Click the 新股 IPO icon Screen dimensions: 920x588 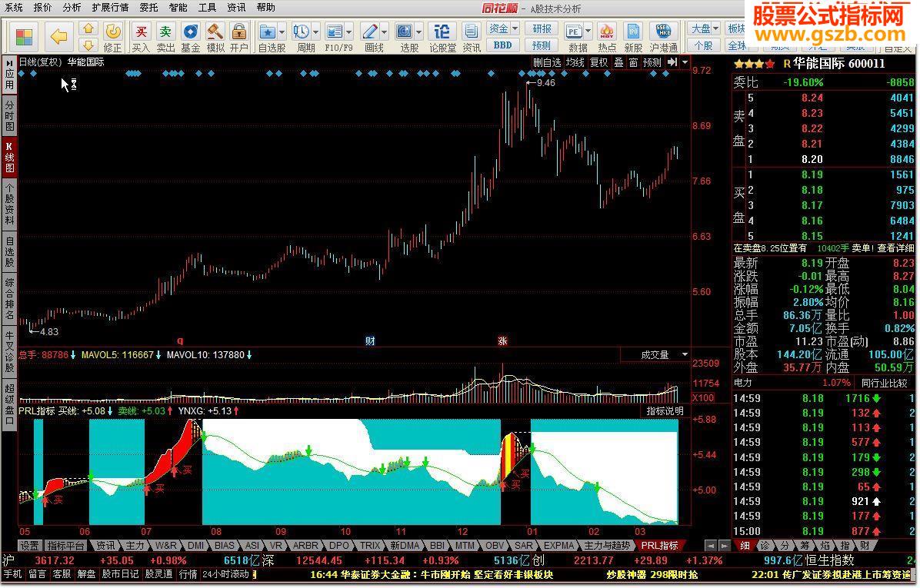633,36
